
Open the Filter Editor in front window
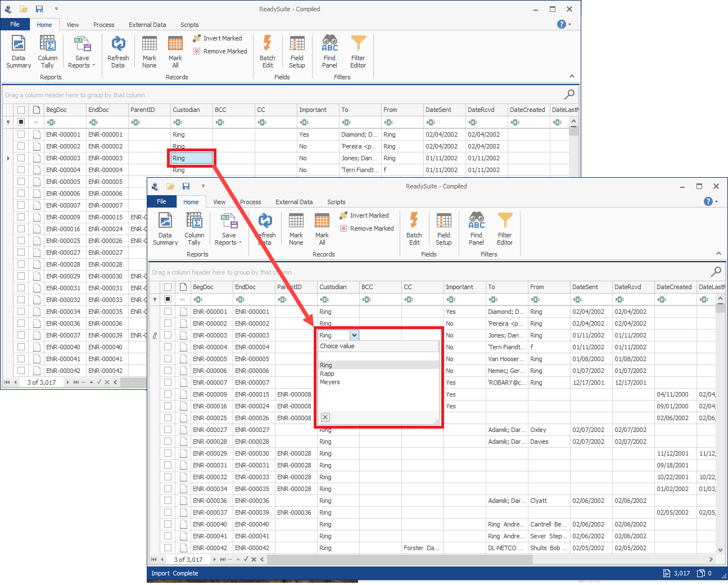pos(505,229)
